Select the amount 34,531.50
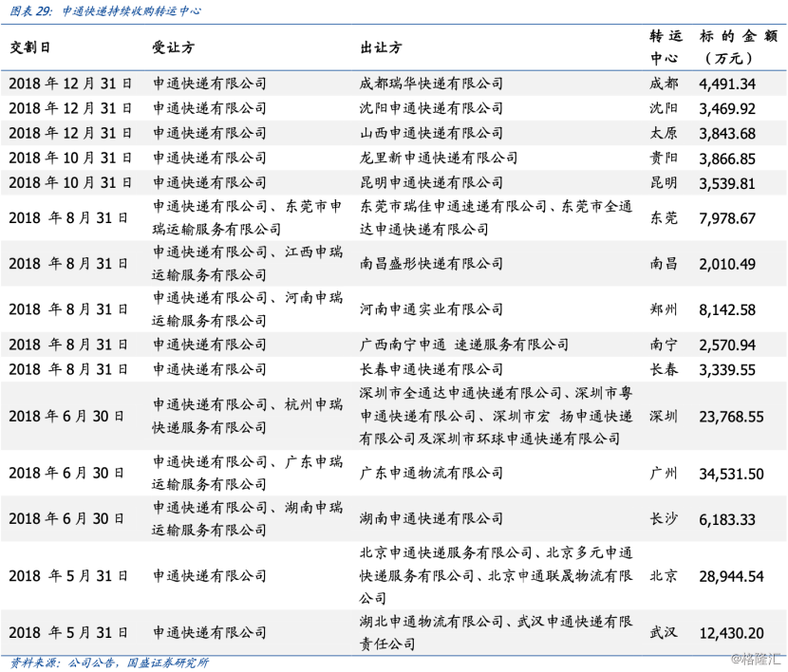Viewport: 788px width, 672px height. pos(731,474)
